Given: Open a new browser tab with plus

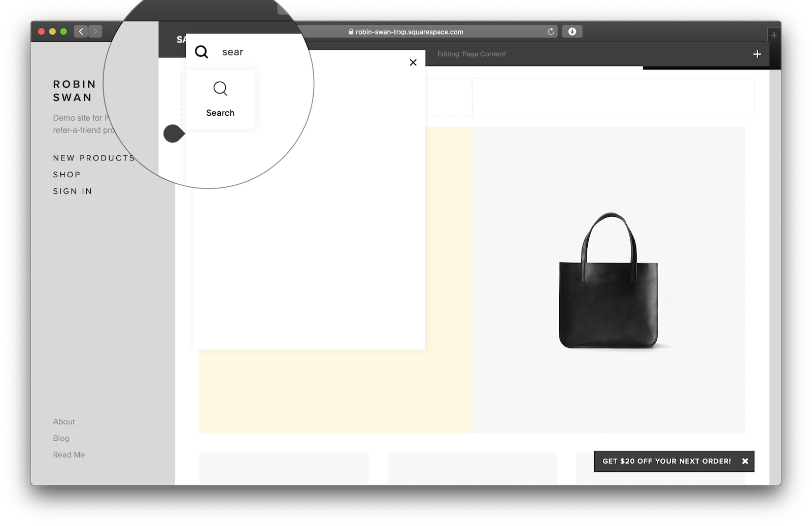Looking at the screenshot, I should pos(774,35).
